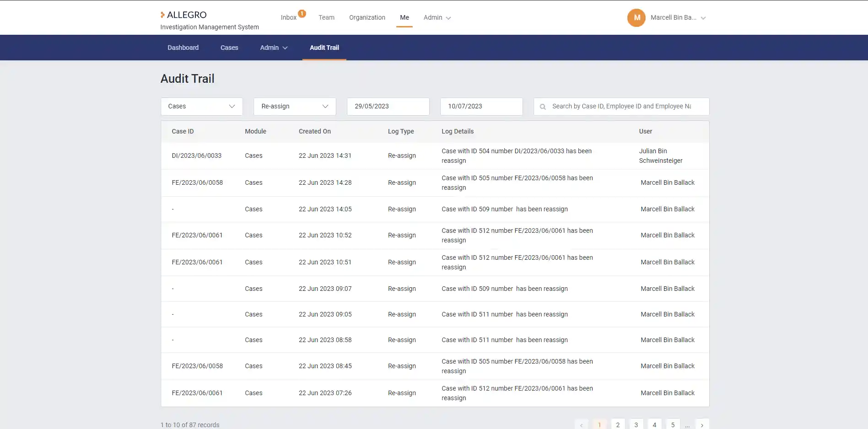
Task: Click the User column header
Action: (646, 131)
